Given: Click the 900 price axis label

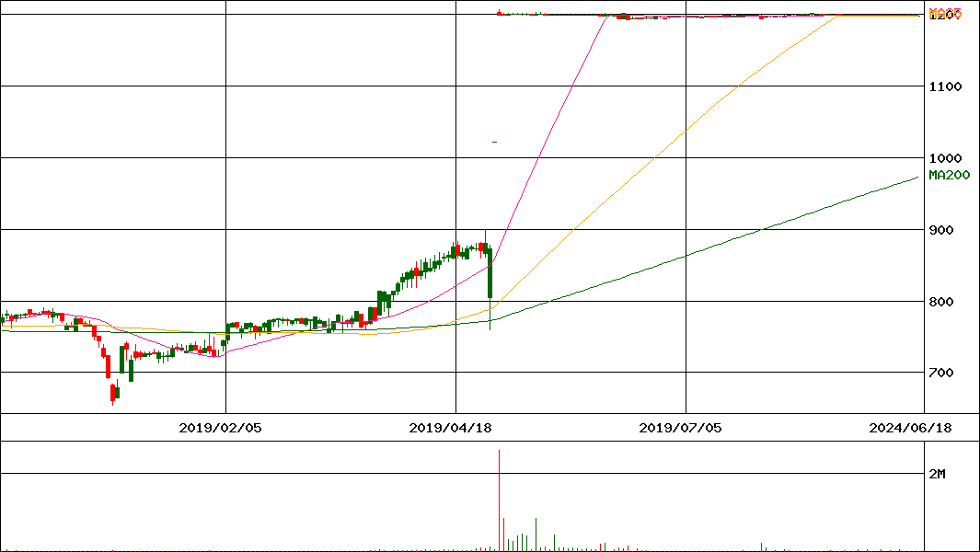Looking at the screenshot, I should (941, 230).
